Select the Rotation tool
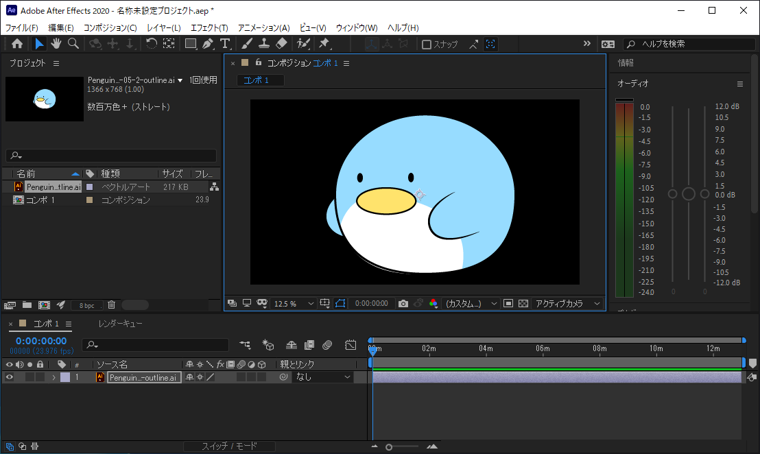Viewport: 760px width, 454px height. pyautogui.click(x=151, y=44)
